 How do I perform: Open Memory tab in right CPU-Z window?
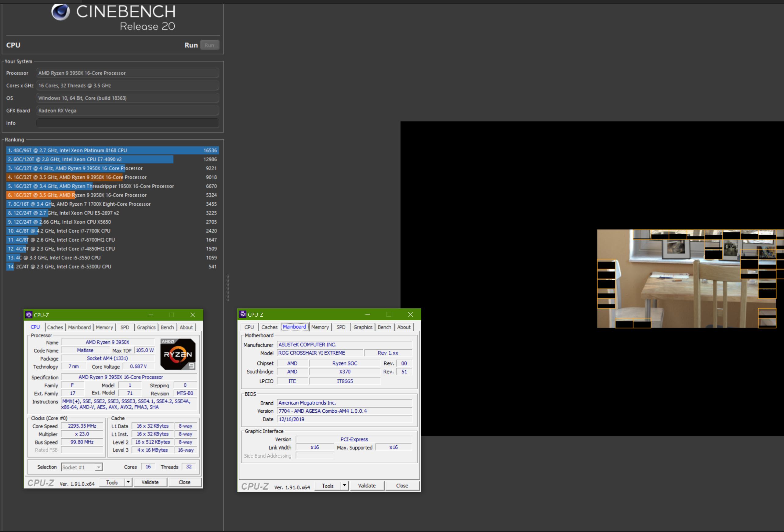click(320, 327)
